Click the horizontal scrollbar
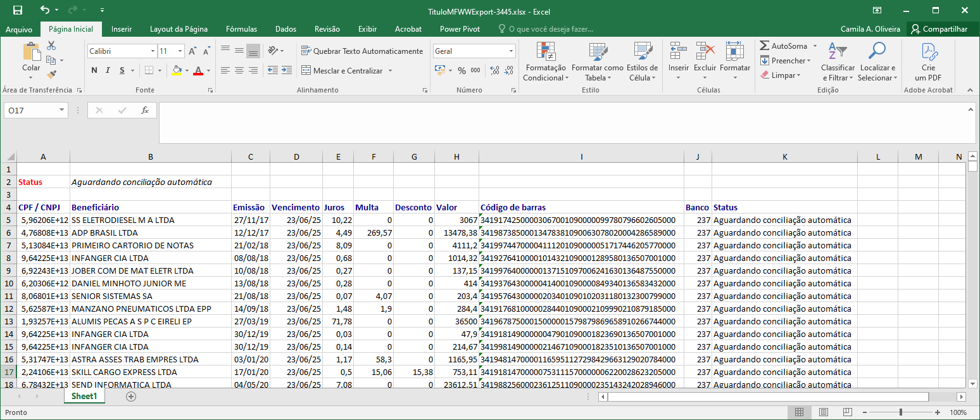The width and height of the screenshot is (980, 420). (x=768, y=397)
